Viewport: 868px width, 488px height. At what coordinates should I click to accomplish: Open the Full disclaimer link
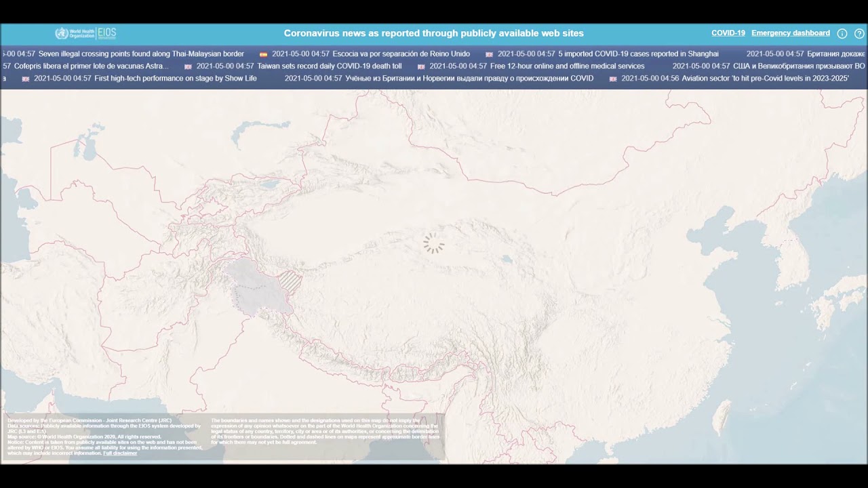[120, 453]
